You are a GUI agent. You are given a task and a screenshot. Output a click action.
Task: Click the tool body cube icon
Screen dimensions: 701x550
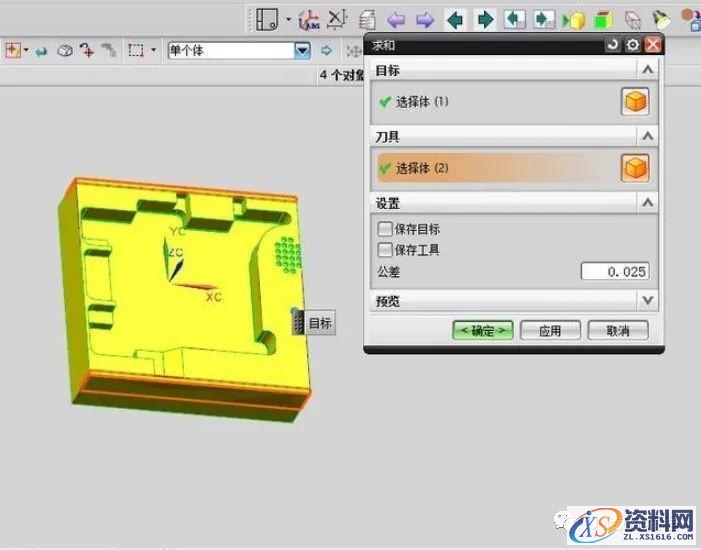pos(635,168)
